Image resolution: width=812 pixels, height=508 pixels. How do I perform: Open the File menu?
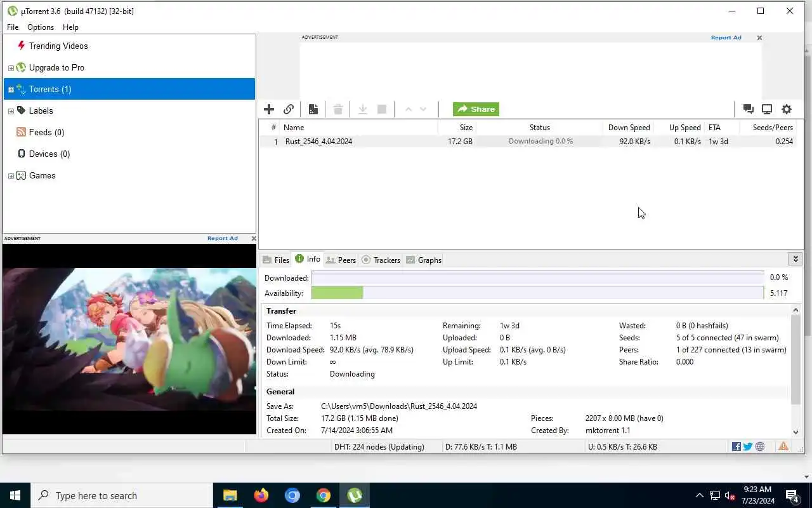(13, 27)
